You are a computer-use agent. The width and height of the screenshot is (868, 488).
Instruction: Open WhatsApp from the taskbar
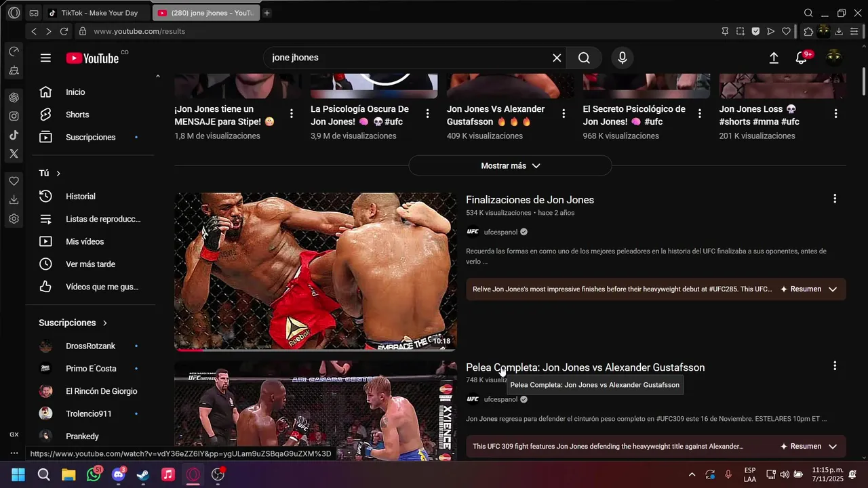[94, 474]
